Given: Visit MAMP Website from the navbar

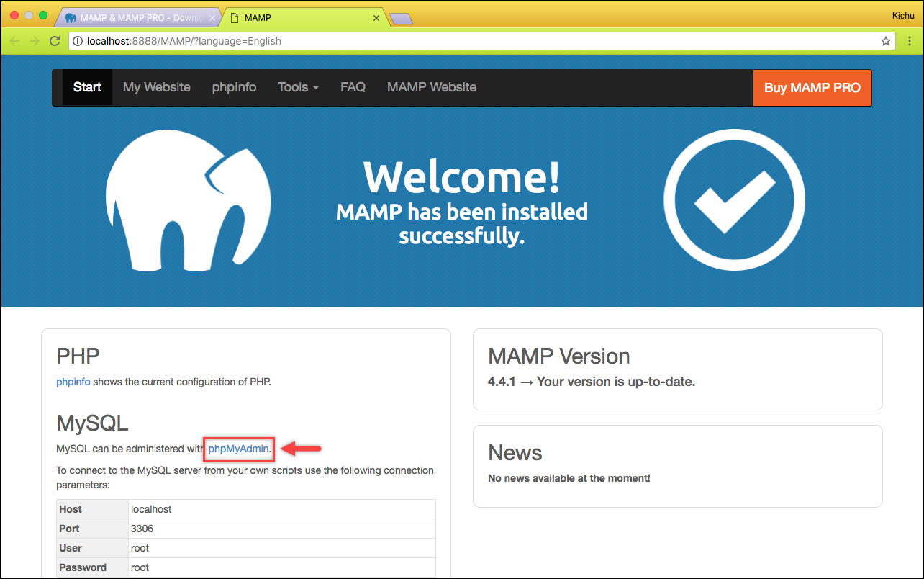Looking at the screenshot, I should tap(432, 87).
